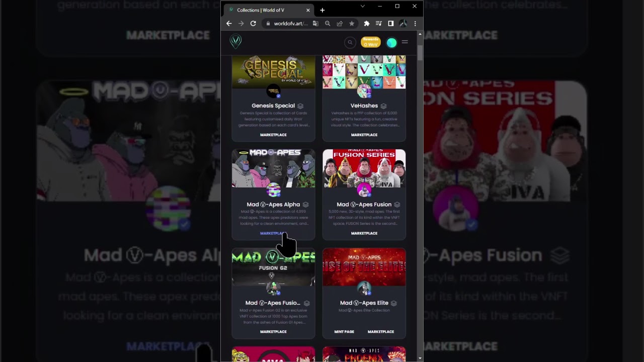The height and width of the screenshot is (362, 644).
Task: Open the Rise of the Elites banner
Action: (364, 267)
